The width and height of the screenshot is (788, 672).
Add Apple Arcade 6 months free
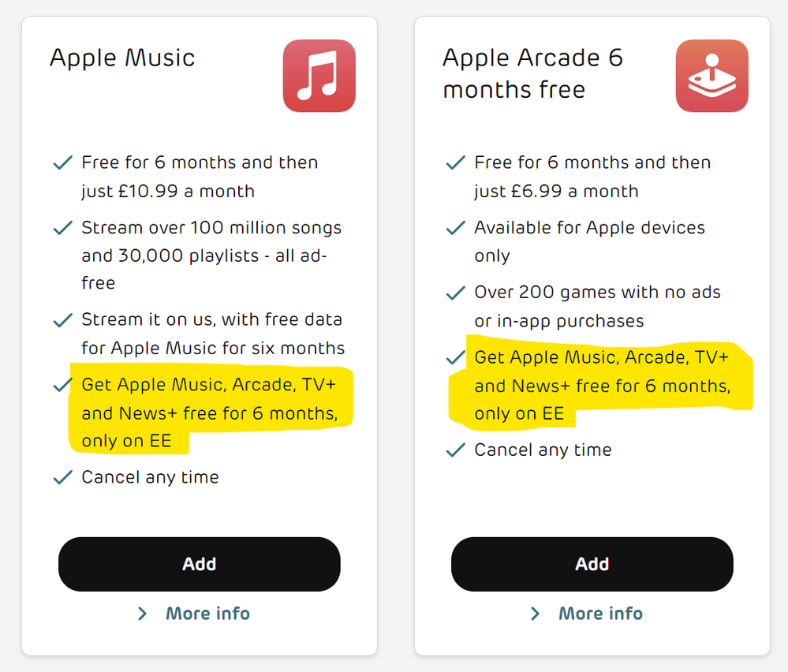592,564
